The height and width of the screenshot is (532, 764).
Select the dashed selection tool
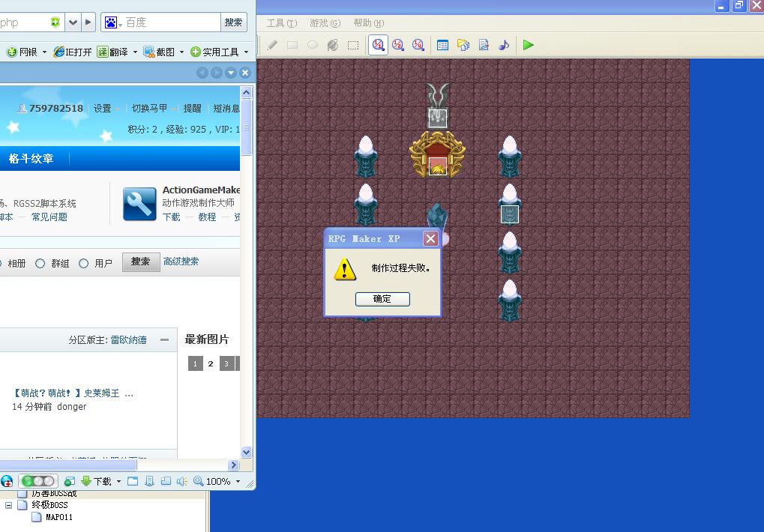pos(353,45)
